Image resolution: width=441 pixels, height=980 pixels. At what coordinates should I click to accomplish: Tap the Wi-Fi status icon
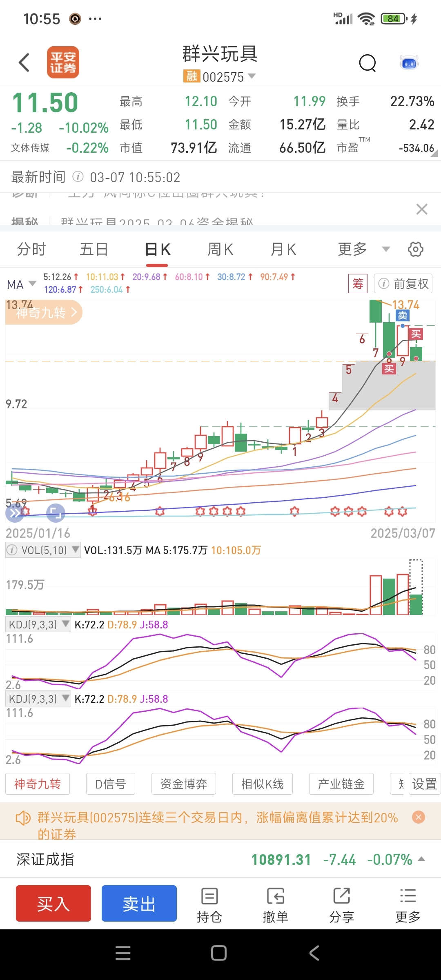point(366,19)
